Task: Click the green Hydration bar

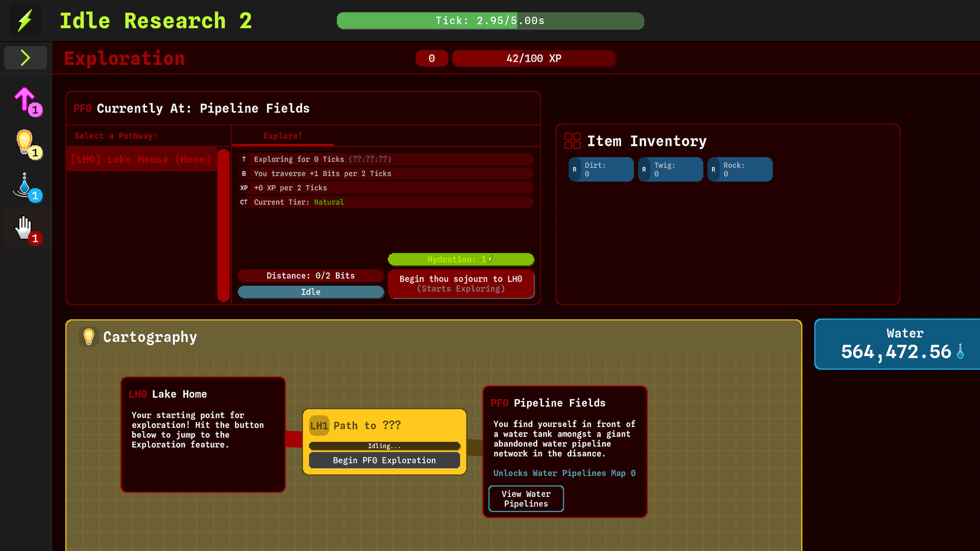Action: 460,259
